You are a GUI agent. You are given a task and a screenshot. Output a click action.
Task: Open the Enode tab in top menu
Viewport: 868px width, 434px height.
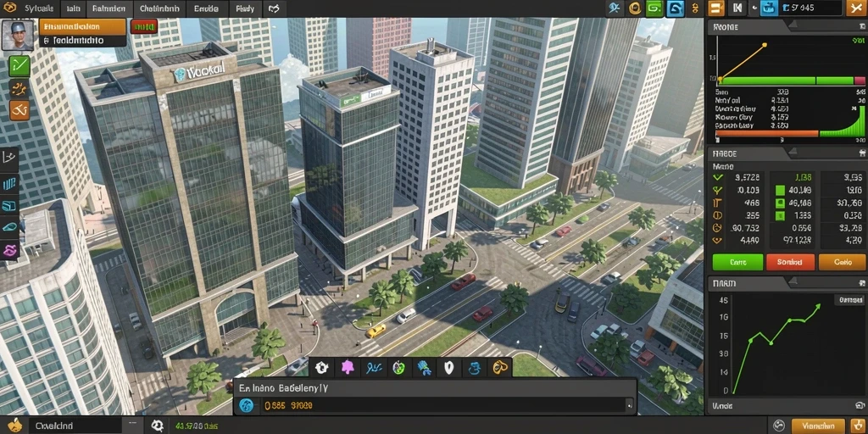(206, 8)
